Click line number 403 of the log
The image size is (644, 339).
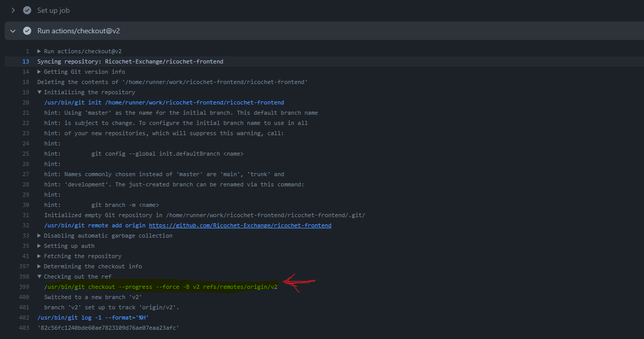(24, 328)
